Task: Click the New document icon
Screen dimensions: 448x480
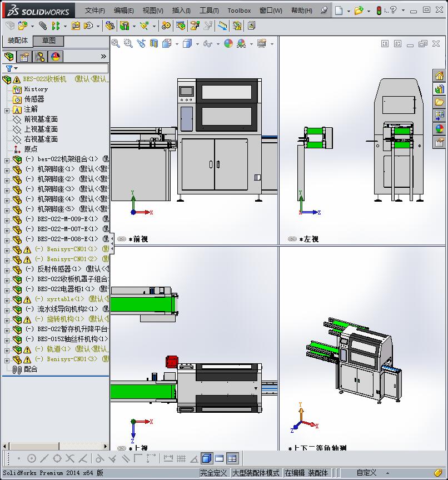Action: (x=339, y=11)
